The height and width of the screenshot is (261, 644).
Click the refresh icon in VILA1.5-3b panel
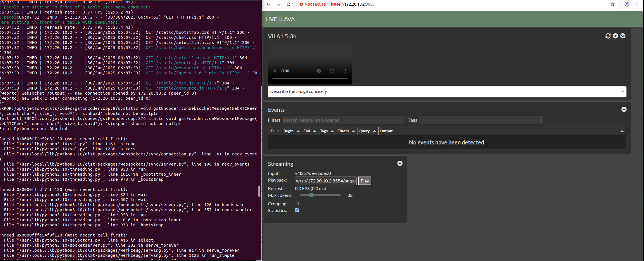(608, 36)
